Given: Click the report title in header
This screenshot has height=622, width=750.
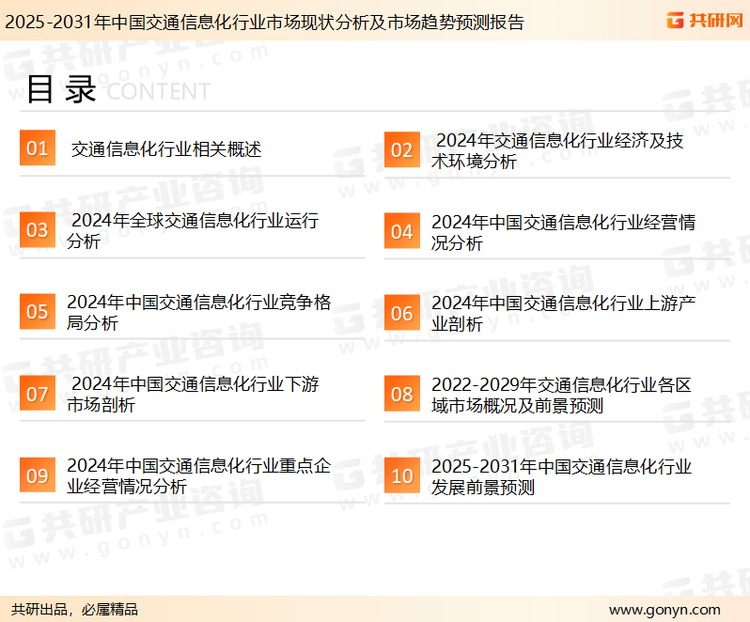Looking at the screenshot, I should pyautogui.click(x=265, y=21).
